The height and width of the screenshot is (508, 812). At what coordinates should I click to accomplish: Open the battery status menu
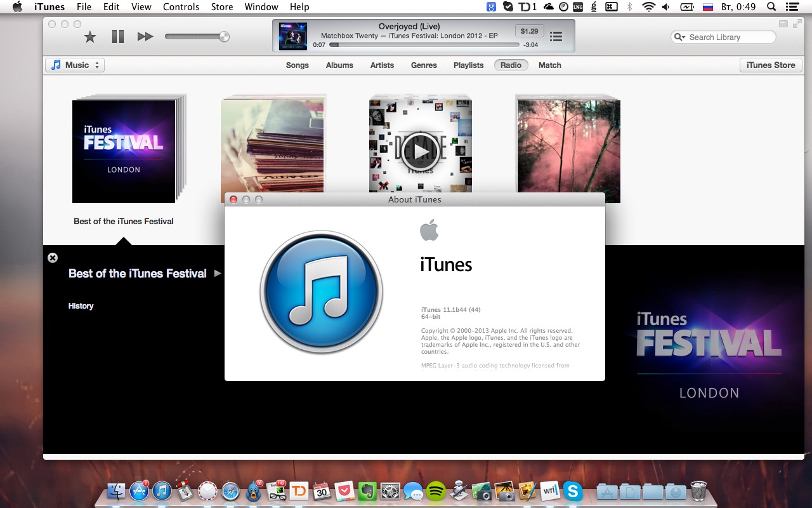(x=687, y=7)
